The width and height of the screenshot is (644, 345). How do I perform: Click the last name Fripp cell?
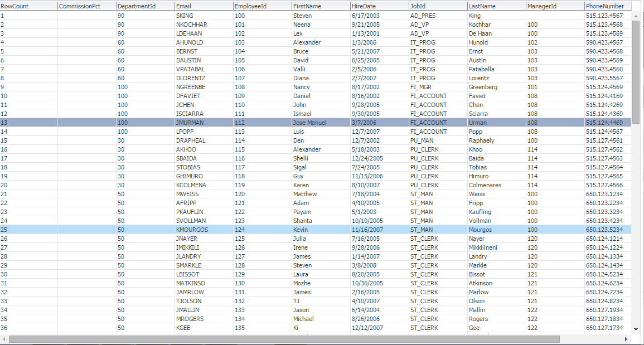497,202
